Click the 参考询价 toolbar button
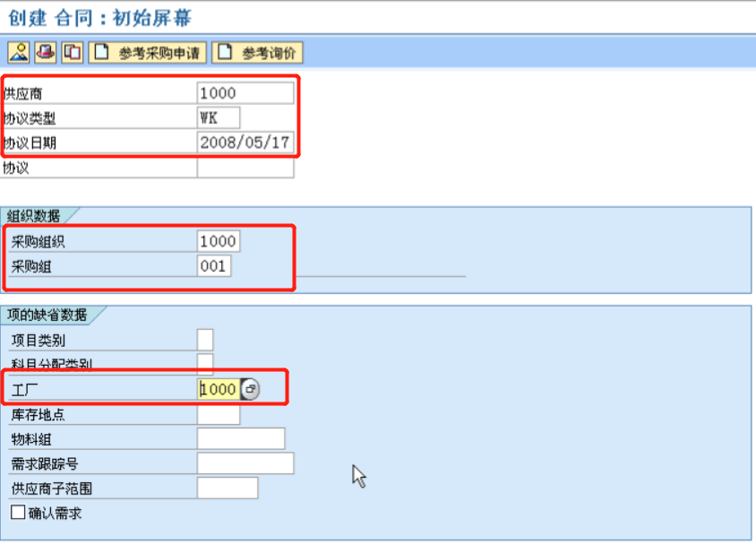The width and height of the screenshot is (756, 545). (270, 52)
